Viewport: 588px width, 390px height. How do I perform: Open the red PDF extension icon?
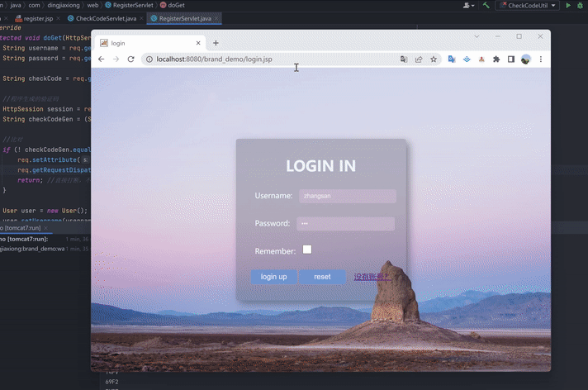point(481,59)
